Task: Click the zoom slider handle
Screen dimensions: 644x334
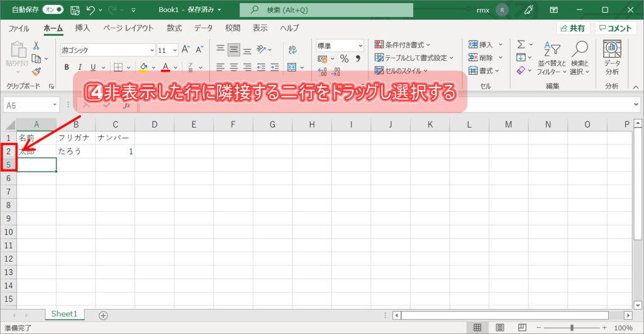Action: 572,328
